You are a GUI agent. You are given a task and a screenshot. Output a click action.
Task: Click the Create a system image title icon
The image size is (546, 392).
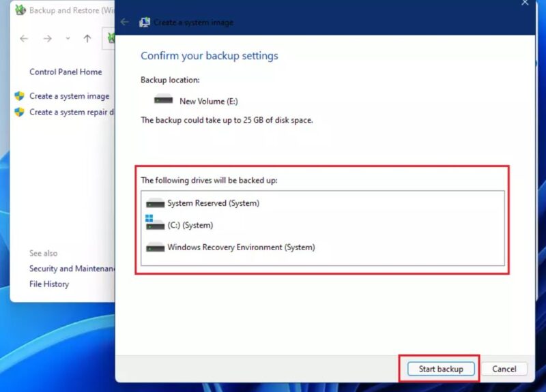point(145,22)
